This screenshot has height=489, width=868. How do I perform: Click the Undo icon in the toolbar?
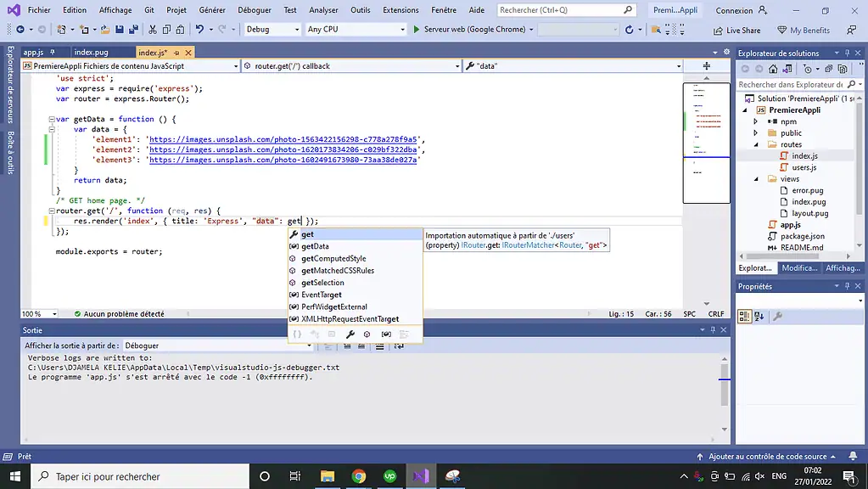pyautogui.click(x=199, y=29)
